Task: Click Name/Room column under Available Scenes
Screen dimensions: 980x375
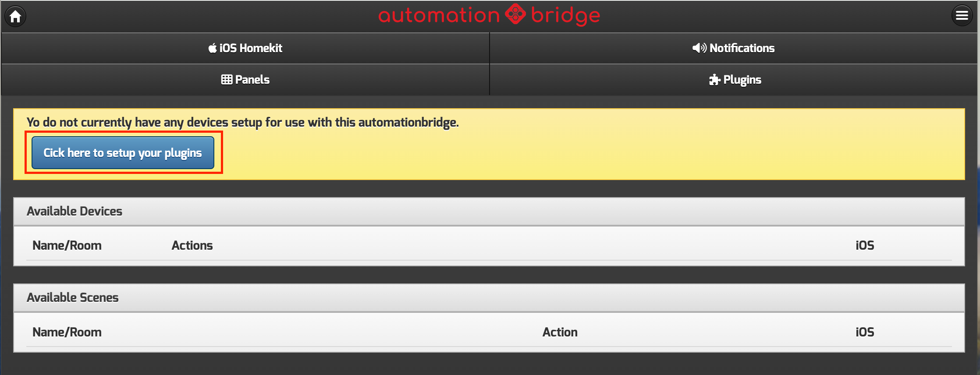Action: point(67,332)
